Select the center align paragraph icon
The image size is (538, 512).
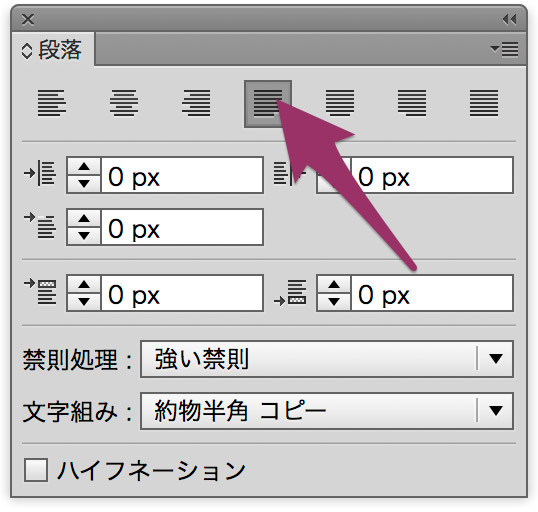tap(124, 103)
